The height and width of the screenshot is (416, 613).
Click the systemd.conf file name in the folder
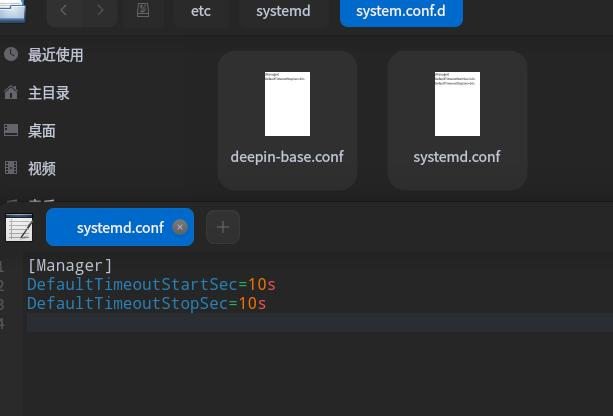click(457, 157)
